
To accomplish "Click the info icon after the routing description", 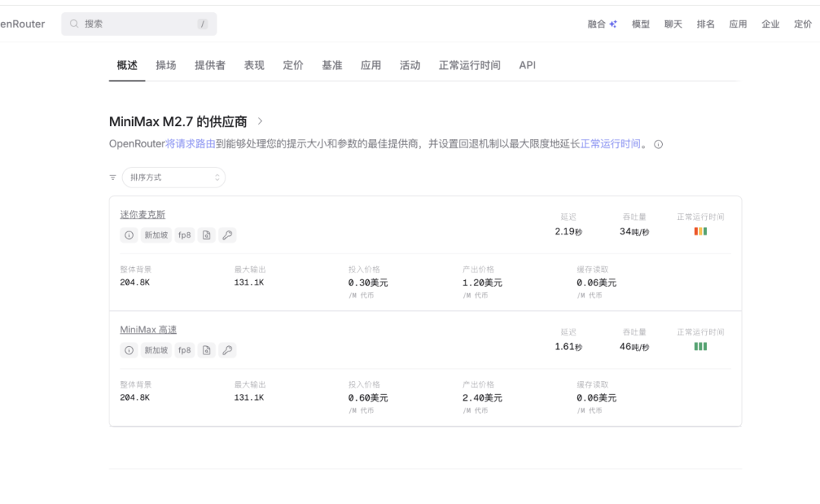I will 658,144.
